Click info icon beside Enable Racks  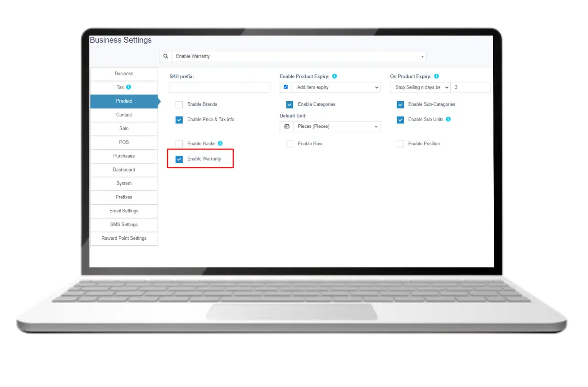[x=220, y=144]
